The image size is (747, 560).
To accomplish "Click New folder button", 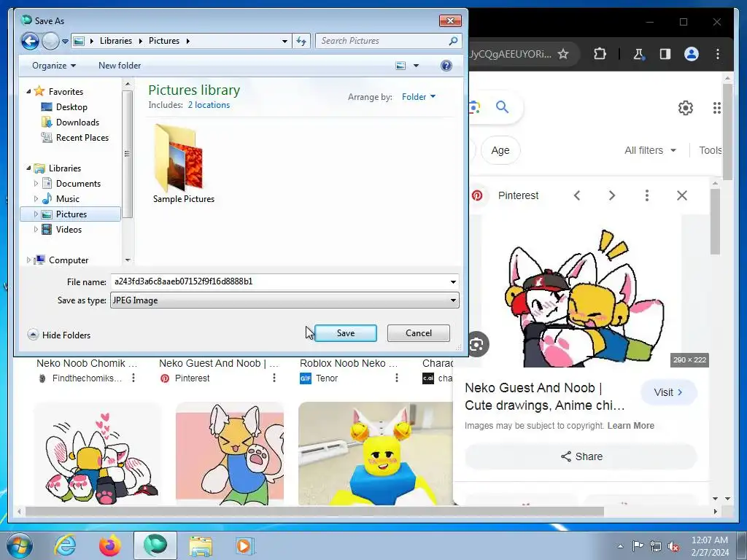I will pyautogui.click(x=120, y=66).
